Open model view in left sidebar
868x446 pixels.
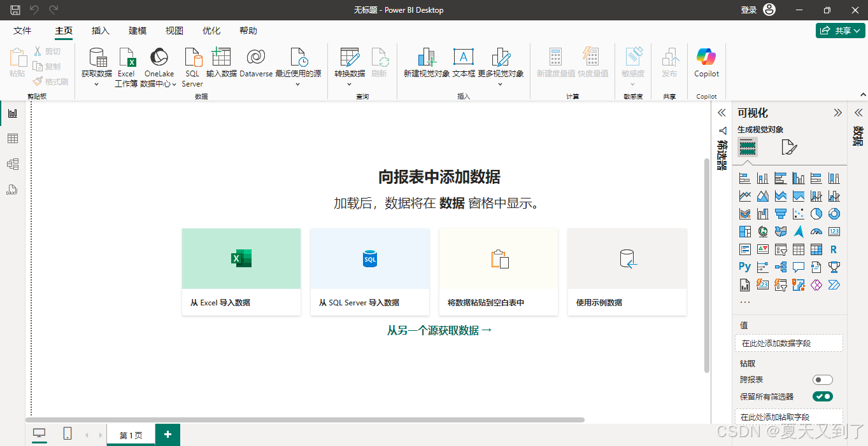12,164
